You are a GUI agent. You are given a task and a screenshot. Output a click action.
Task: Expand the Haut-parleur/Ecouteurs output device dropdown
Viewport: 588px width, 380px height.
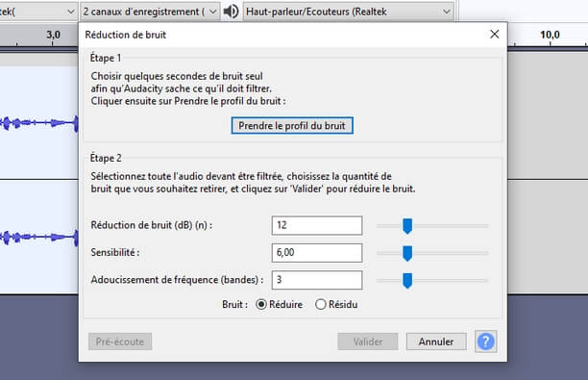click(348, 12)
